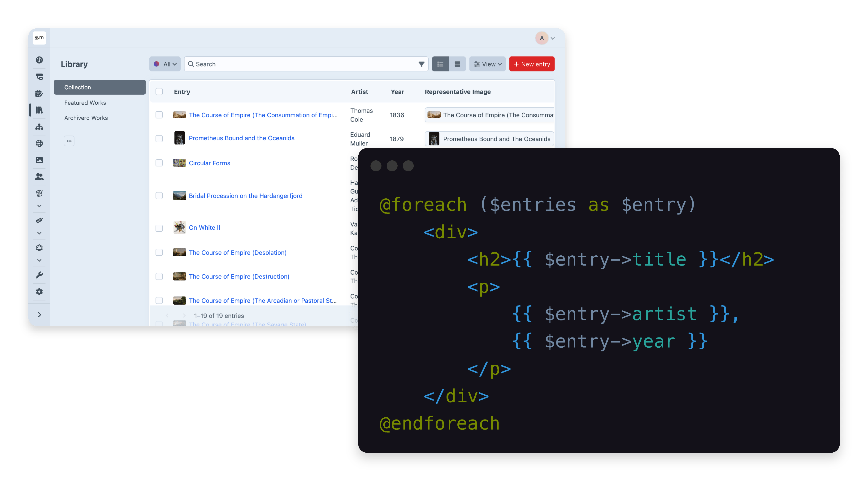Screen dimensions: 868x481
Task: Open the All status filter dropdown
Action: [x=165, y=64]
